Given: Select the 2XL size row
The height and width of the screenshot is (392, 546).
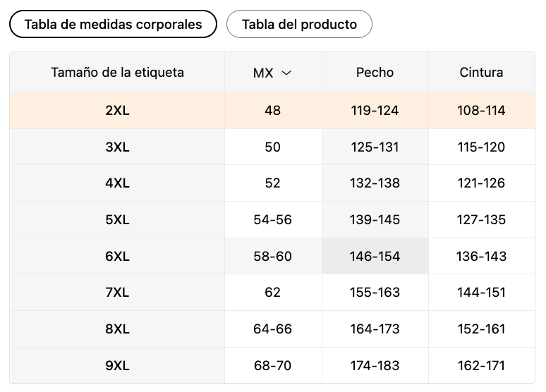Looking at the screenshot, I should pyautogui.click(x=117, y=111).
